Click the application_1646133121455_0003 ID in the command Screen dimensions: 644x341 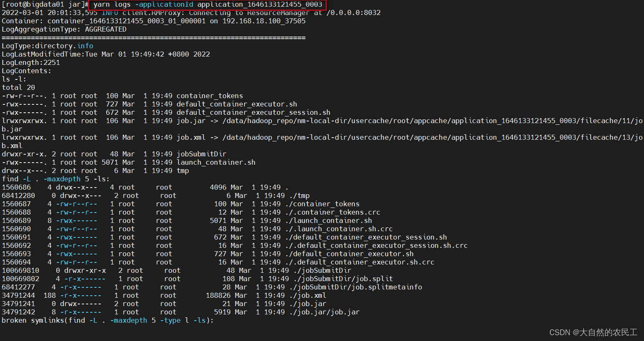tap(260, 5)
